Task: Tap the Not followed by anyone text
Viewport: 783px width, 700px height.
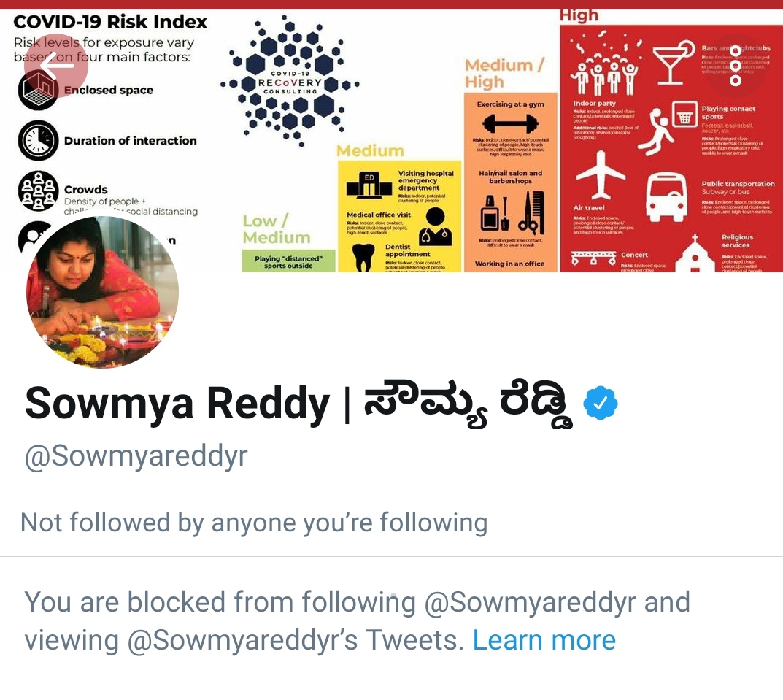Action: [x=254, y=523]
